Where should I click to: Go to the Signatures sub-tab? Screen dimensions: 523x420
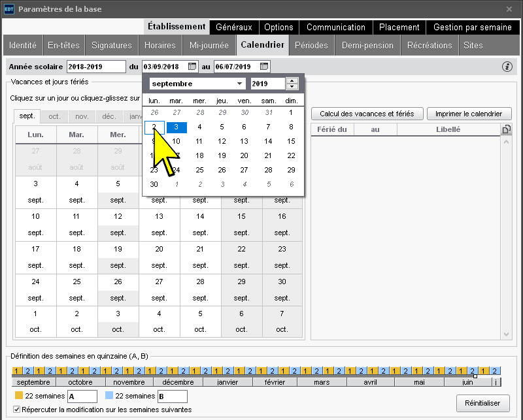(112, 45)
